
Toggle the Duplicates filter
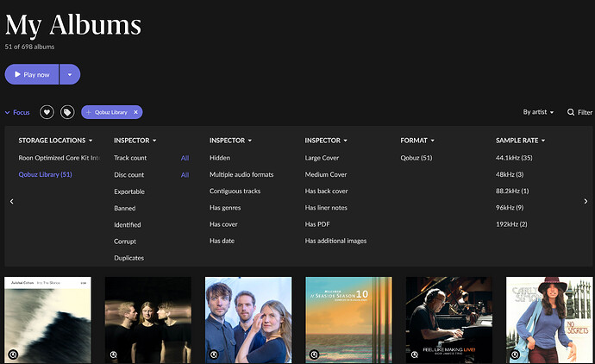129,258
